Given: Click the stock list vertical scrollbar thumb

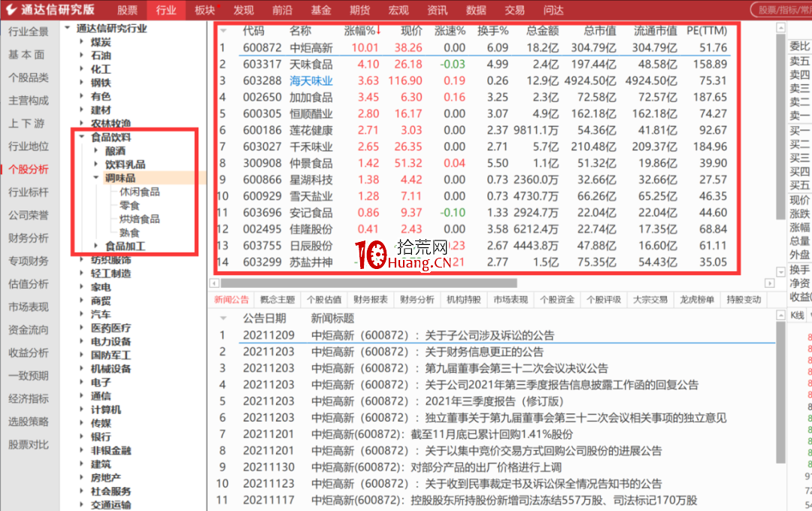Looking at the screenshot, I should (781, 127).
